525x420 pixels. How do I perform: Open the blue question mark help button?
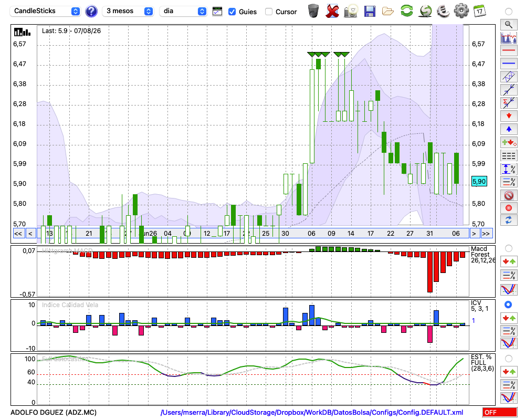coord(91,12)
